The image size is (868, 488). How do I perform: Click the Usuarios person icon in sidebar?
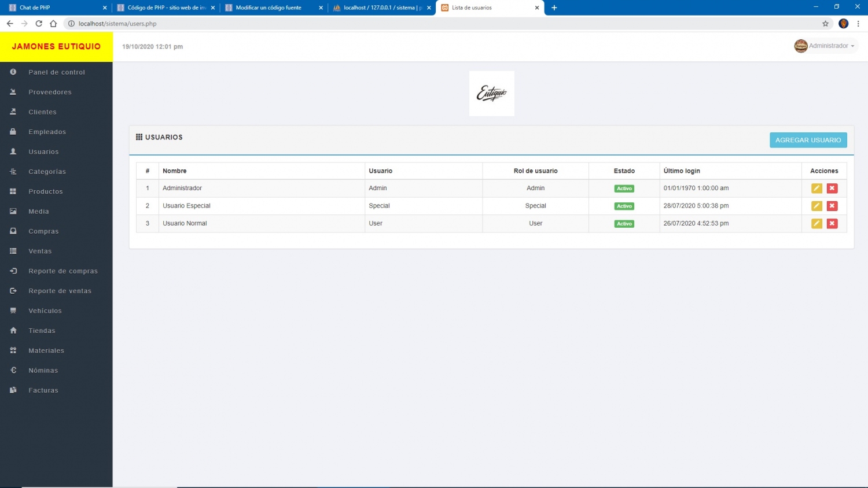click(13, 151)
